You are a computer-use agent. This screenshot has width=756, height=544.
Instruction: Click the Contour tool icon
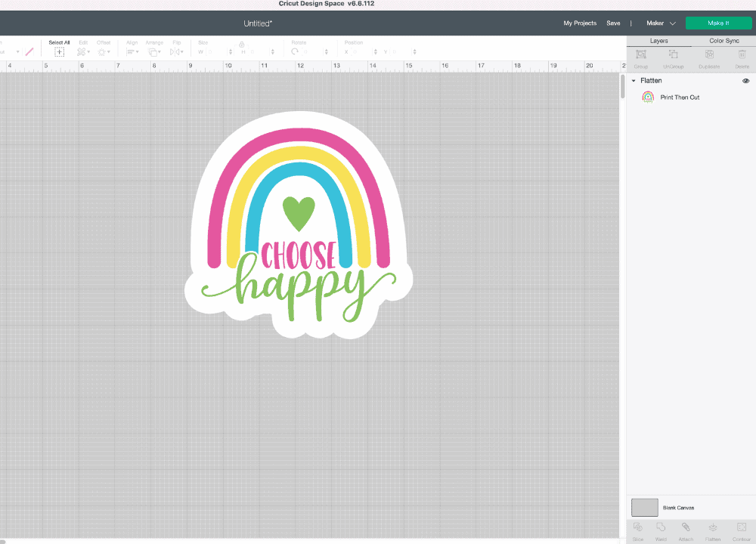click(740, 527)
